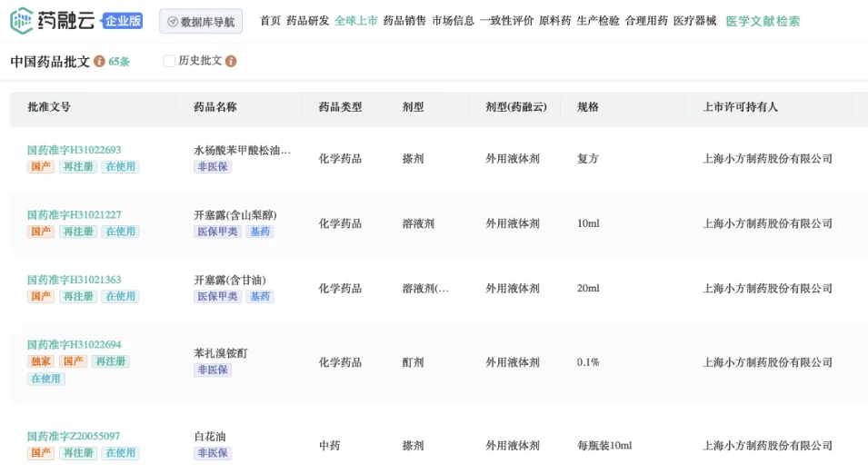Open 医学文献检索 literature search
The width and height of the screenshot is (868, 474).
(x=763, y=22)
